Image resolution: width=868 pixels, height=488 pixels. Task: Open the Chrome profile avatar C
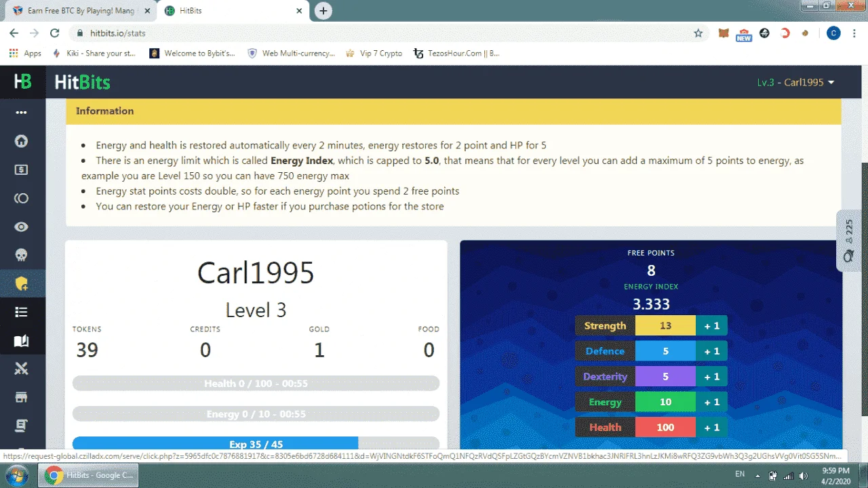coord(833,33)
